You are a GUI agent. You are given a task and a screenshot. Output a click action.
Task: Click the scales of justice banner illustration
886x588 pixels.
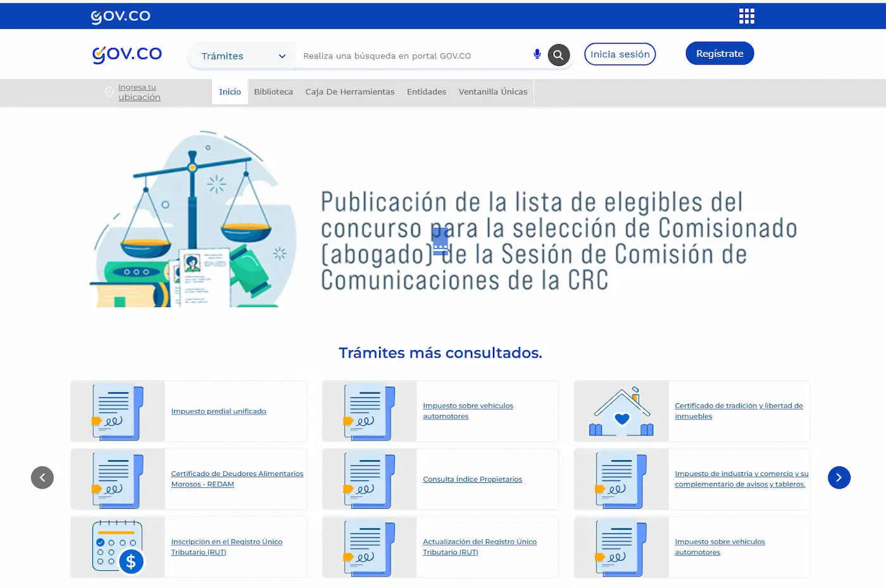pos(193,220)
